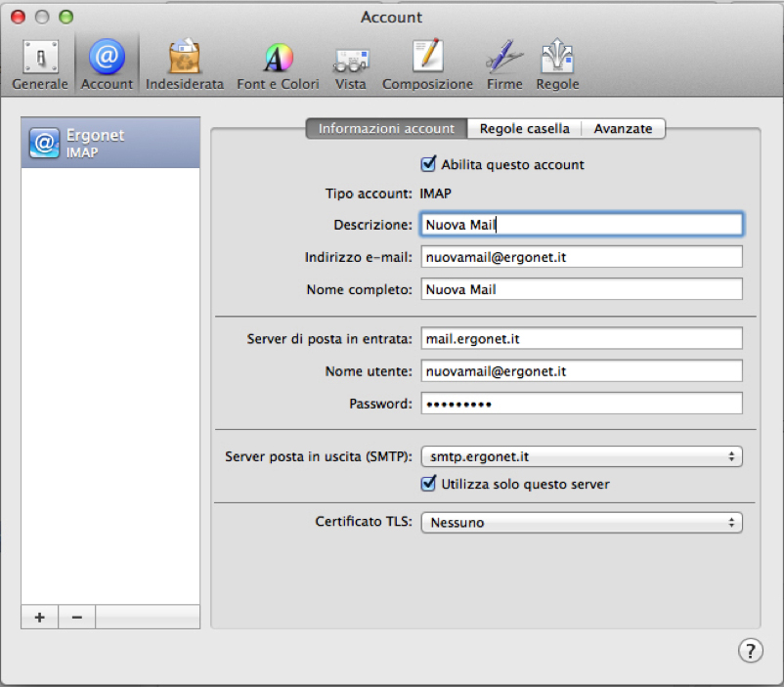Expand the SMTP outgoing server dropdown
This screenshot has height=687, width=784.
click(x=581, y=456)
